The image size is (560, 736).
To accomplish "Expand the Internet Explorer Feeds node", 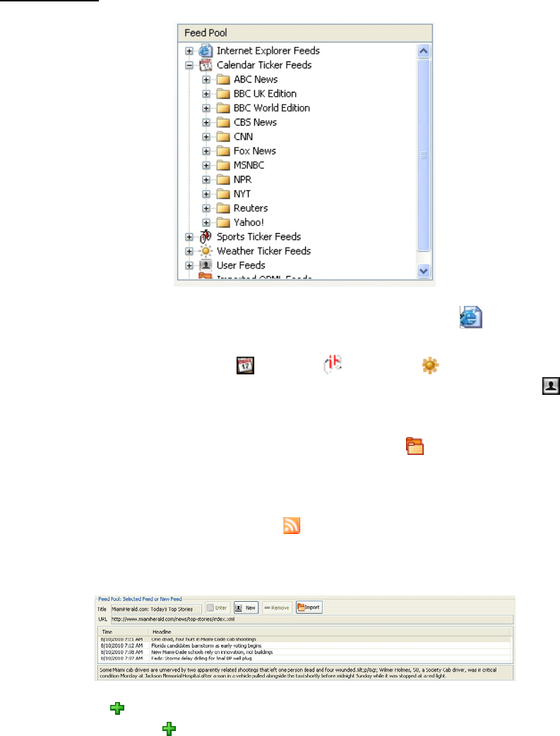I will click(x=189, y=51).
